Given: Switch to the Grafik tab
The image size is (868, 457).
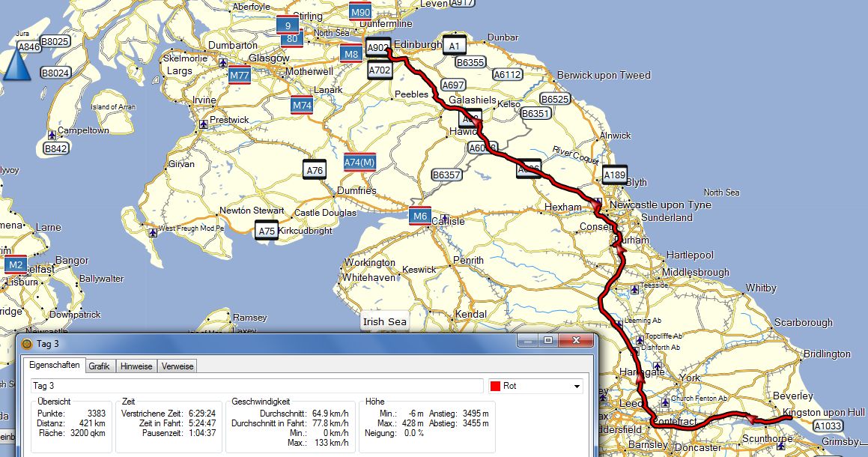Looking at the screenshot, I should 99,366.
